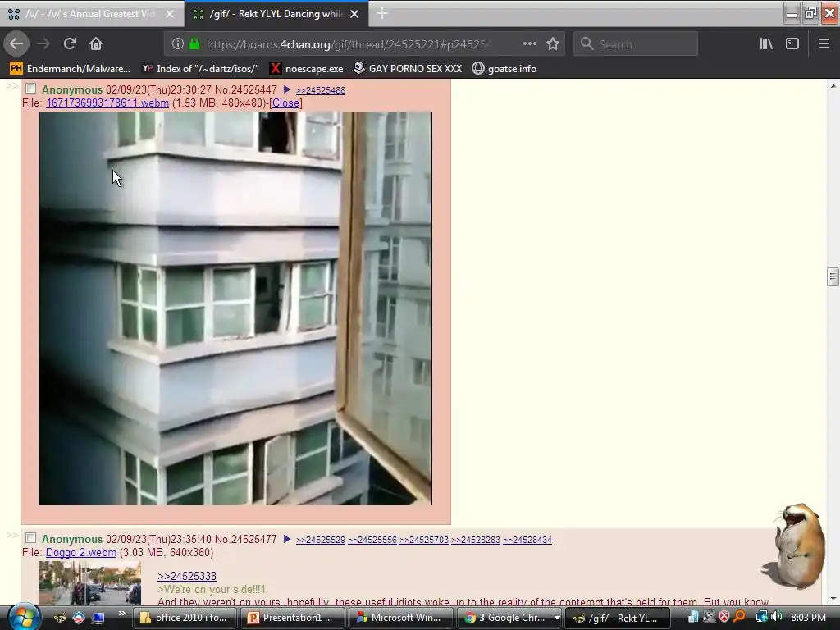Image resolution: width=840 pixels, height=630 pixels.
Task: Tick the checkbox for post No.24525447
Action: tap(31, 89)
